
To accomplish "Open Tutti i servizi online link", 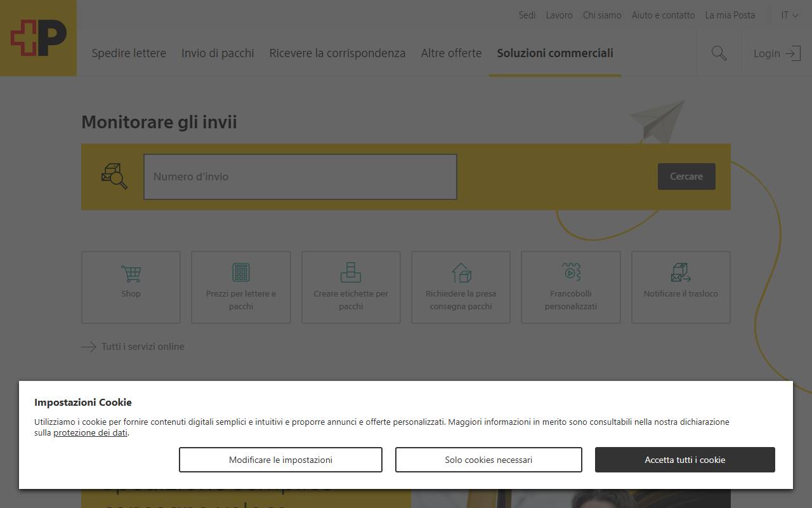I will coord(143,347).
